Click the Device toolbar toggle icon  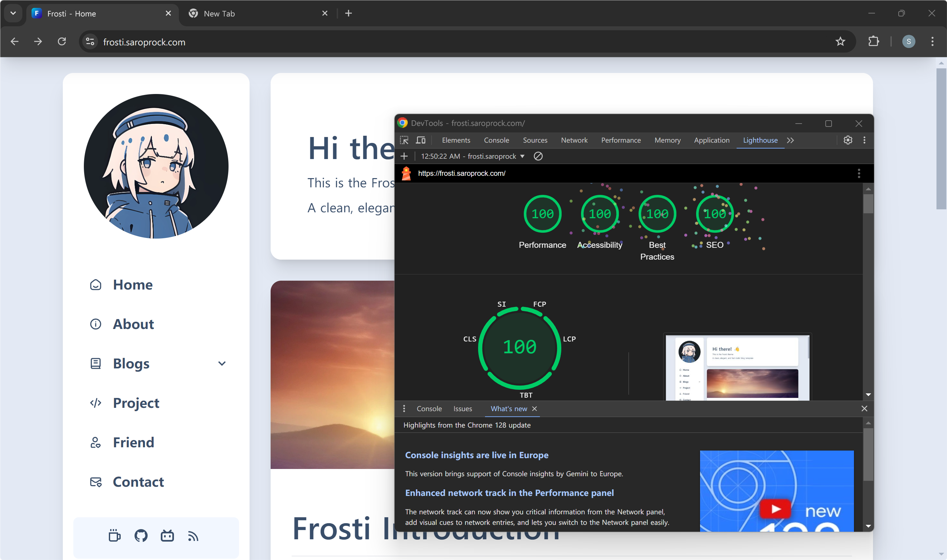420,139
